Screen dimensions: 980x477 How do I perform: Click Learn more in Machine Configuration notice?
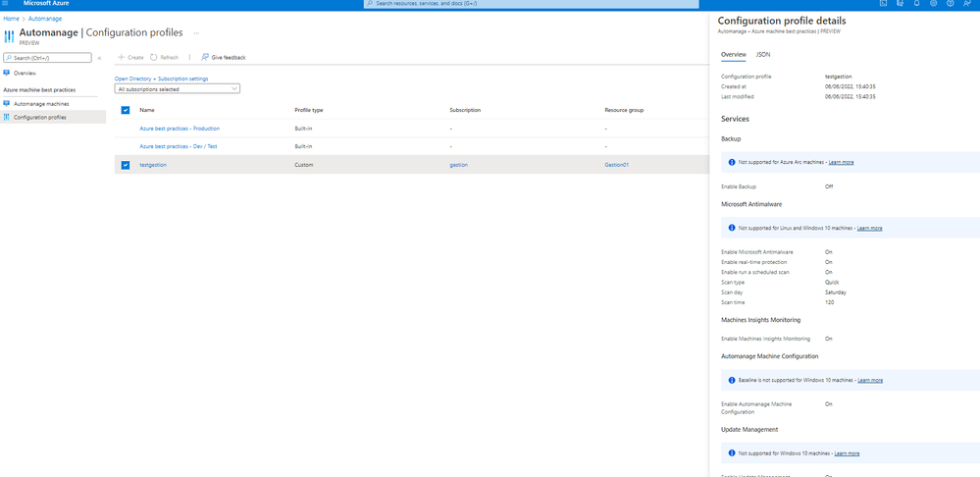click(x=870, y=380)
